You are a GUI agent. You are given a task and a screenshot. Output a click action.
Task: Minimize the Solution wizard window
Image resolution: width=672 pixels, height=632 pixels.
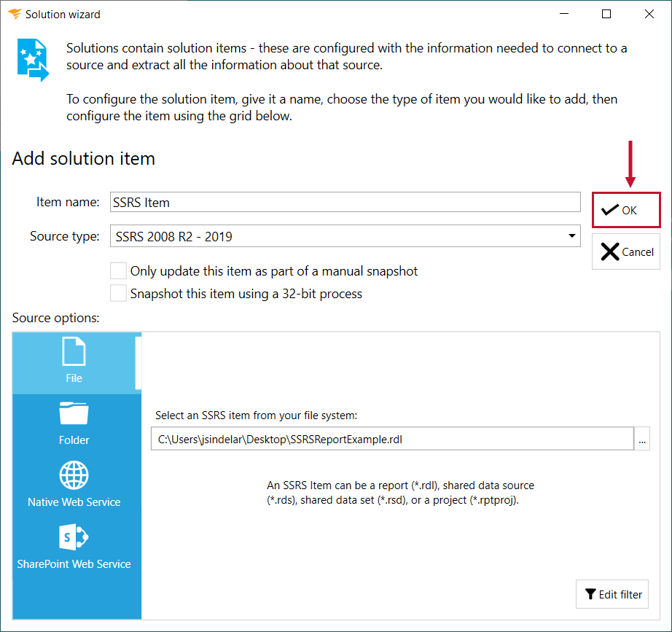click(564, 14)
